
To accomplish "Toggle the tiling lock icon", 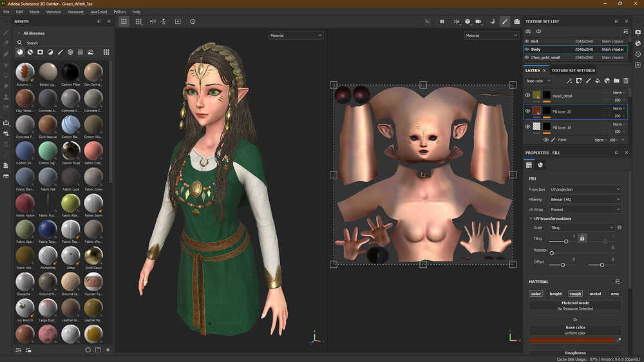I will [582, 238].
